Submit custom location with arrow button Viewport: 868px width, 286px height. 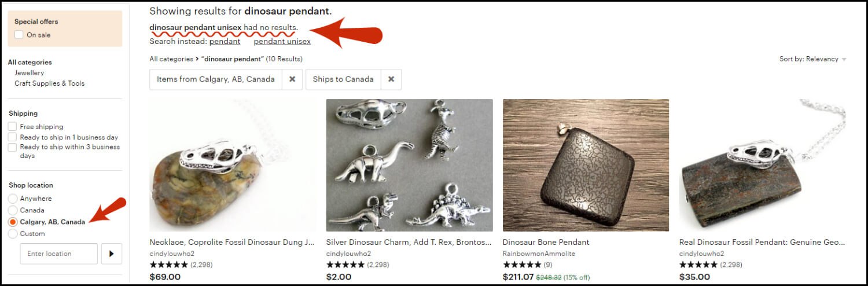[x=112, y=254]
